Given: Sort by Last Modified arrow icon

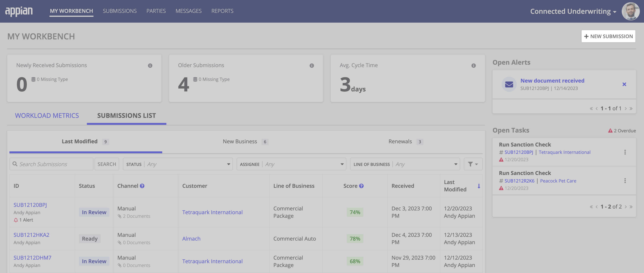Looking at the screenshot, I should tap(479, 186).
